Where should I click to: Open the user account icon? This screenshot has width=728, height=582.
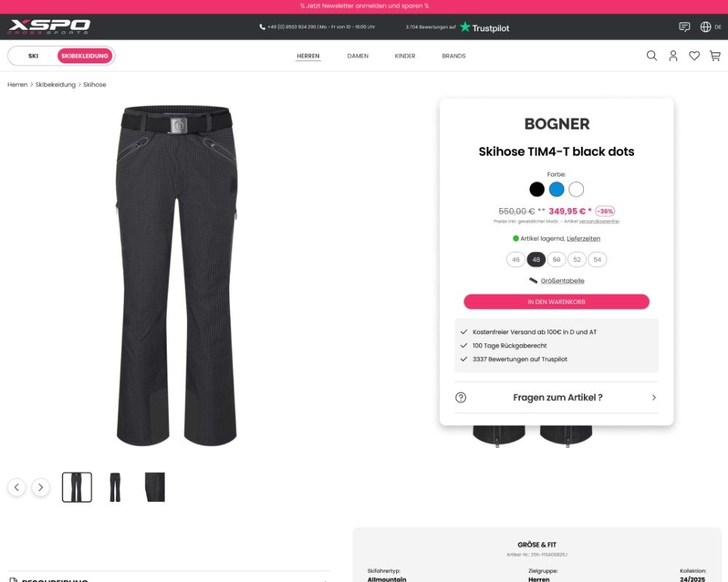(673, 56)
